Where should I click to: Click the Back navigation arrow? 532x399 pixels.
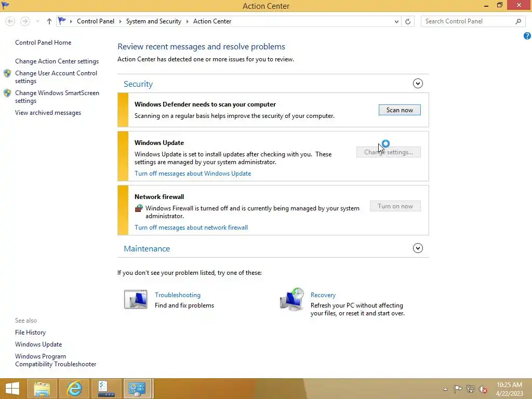click(10, 21)
